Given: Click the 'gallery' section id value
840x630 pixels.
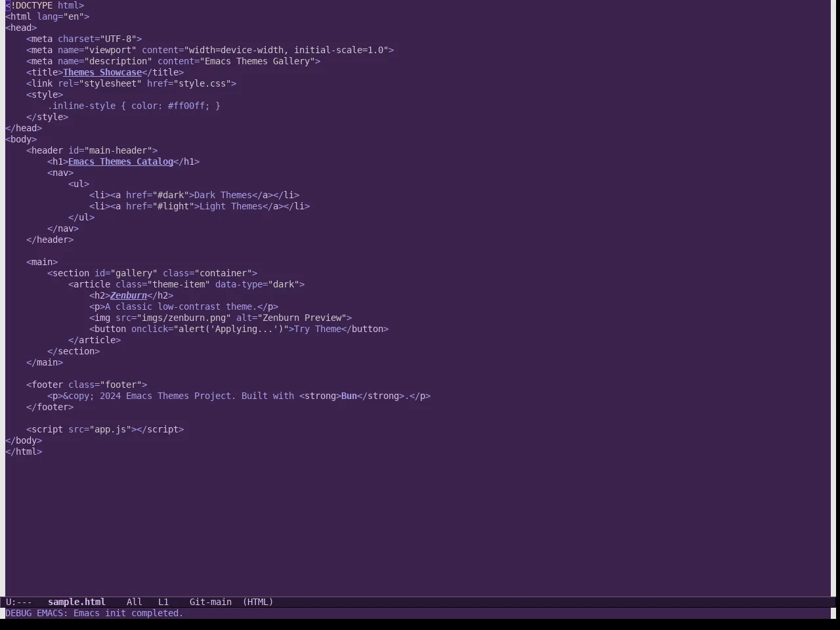Looking at the screenshot, I should [134, 273].
